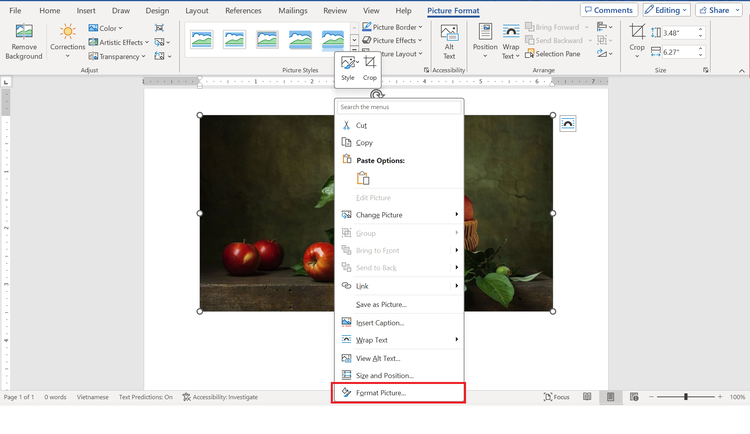Click the Align objects icon
The height and width of the screenshot is (434, 750).
point(602,27)
